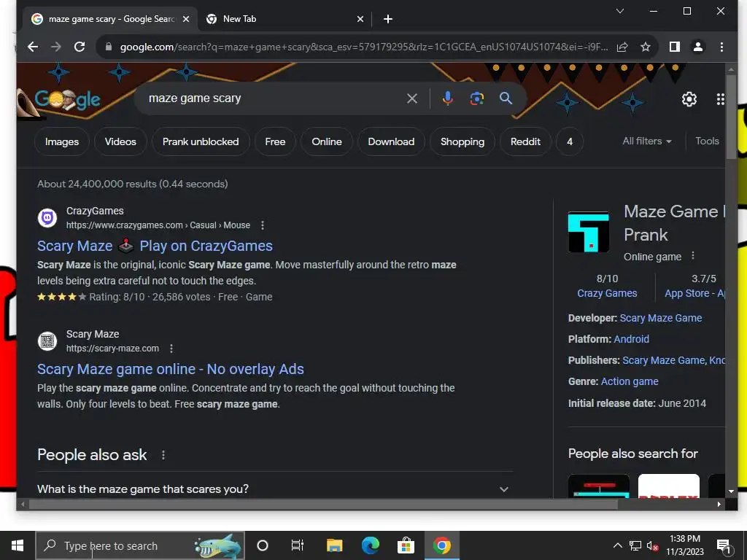Click the horizontal scrollbar at page bottom

point(324,505)
